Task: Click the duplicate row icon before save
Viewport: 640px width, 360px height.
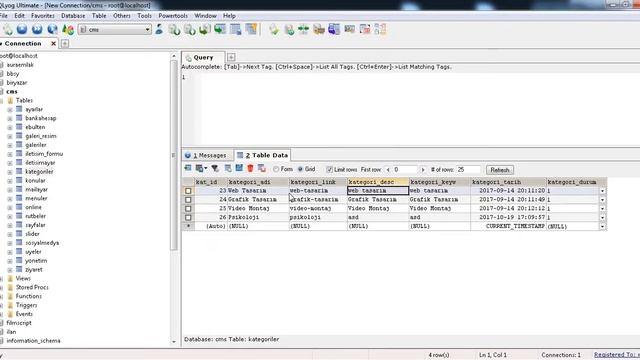Action: [x=228, y=168]
